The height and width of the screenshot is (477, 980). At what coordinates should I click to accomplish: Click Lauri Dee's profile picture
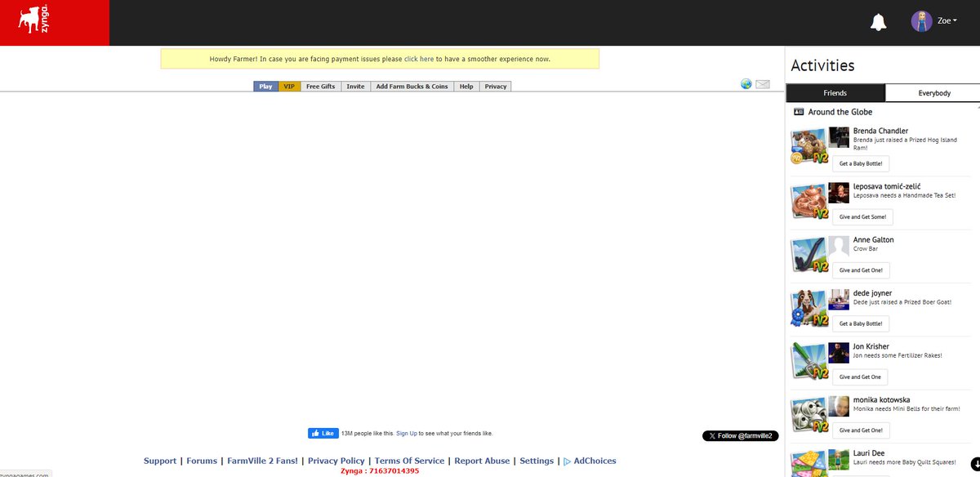839,460
